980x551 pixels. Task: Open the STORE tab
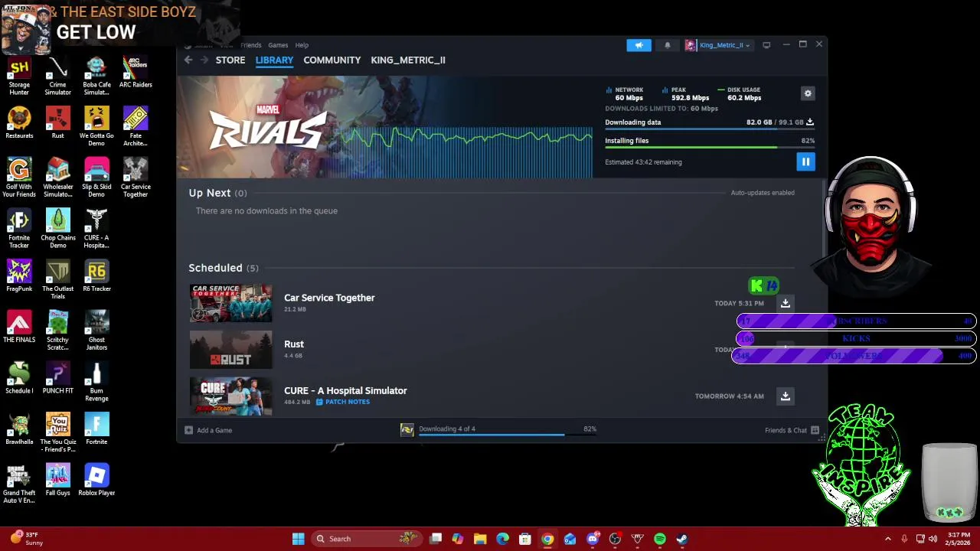(x=230, y=60)
